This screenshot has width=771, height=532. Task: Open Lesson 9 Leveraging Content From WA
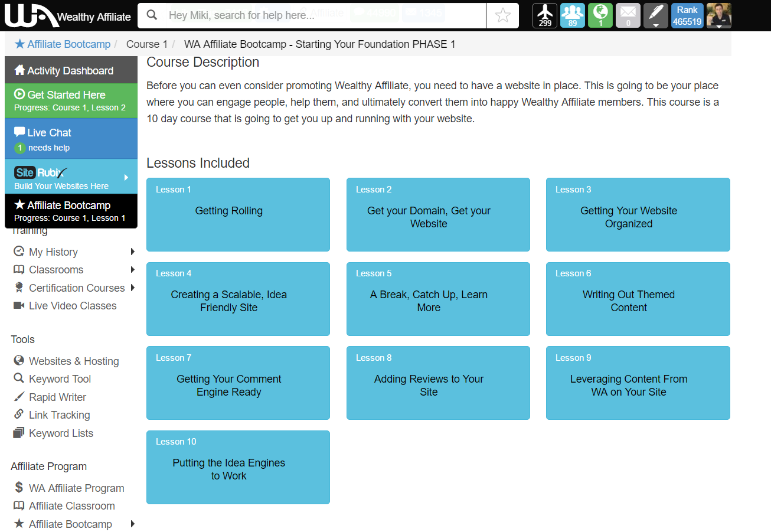point(638,383)
